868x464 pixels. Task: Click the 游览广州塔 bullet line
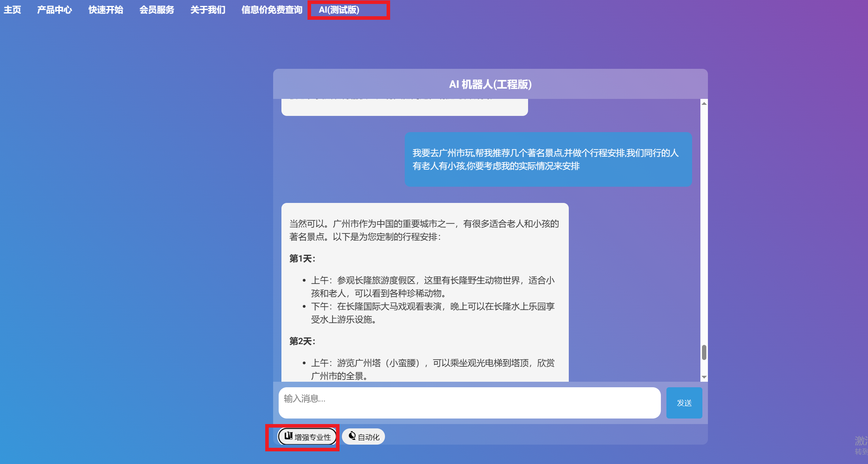click(x=433, y=369)
